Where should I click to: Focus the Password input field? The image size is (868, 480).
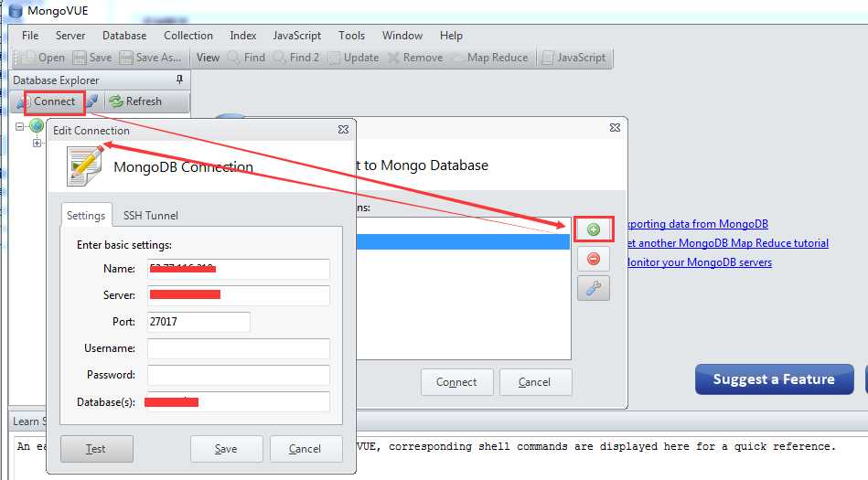(239, 375)
